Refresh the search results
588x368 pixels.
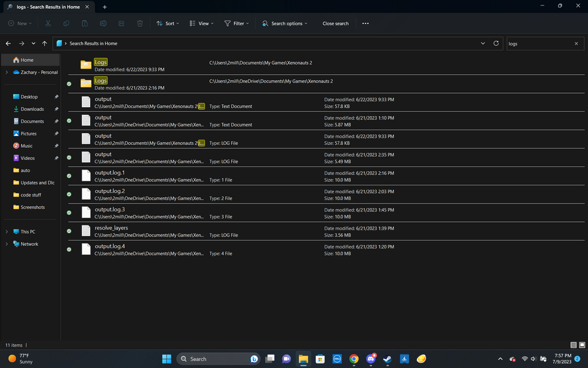point(496,44)
